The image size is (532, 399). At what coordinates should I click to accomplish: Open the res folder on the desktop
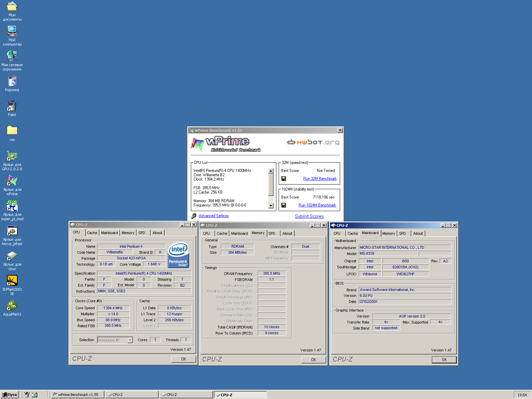12,134
